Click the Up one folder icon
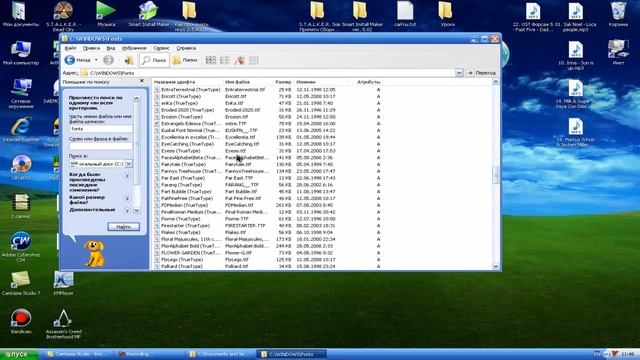This screenshot has width=640, height=360. point(129,60)
